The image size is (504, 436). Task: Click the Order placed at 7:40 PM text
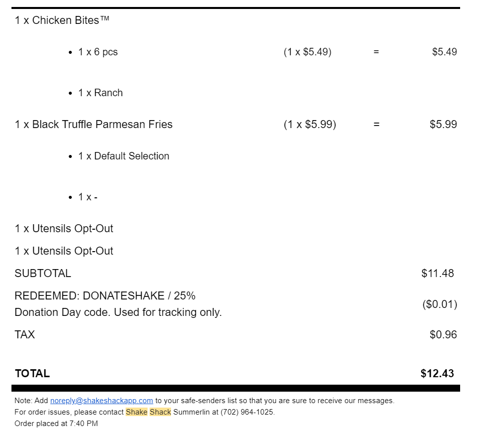click(x=56, y=424)
